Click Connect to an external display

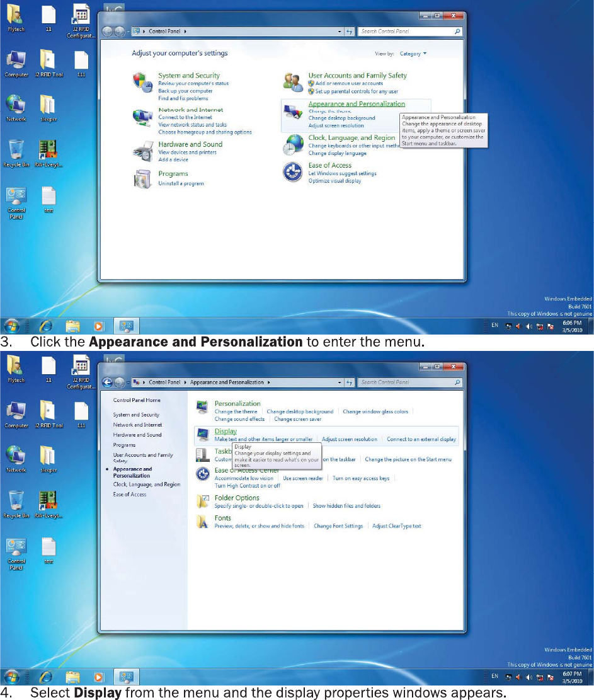(x=421, y=439)
